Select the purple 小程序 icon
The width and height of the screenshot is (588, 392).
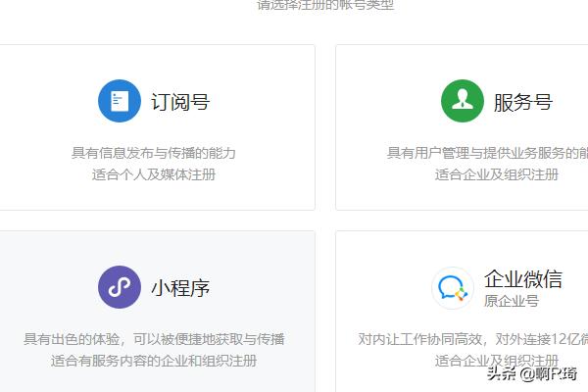[120, 287]
